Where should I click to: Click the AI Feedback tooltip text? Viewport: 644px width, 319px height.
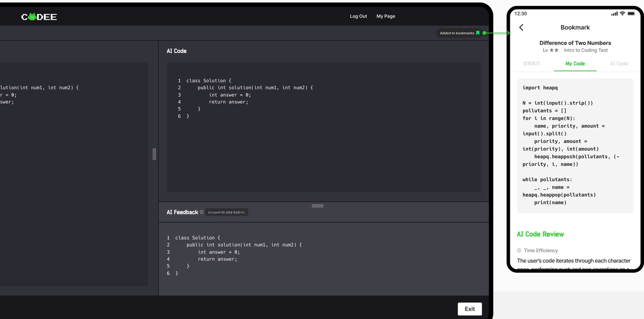[x=226, y=212]
